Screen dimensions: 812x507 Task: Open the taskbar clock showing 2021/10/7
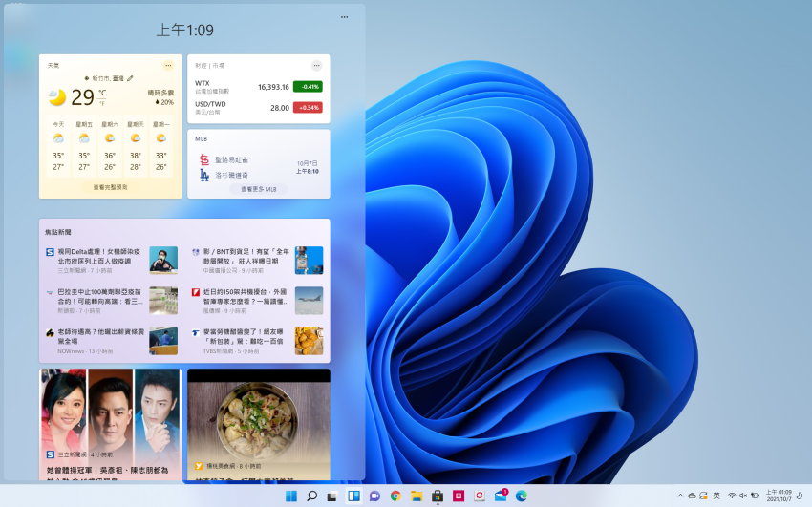click(779, 496)
